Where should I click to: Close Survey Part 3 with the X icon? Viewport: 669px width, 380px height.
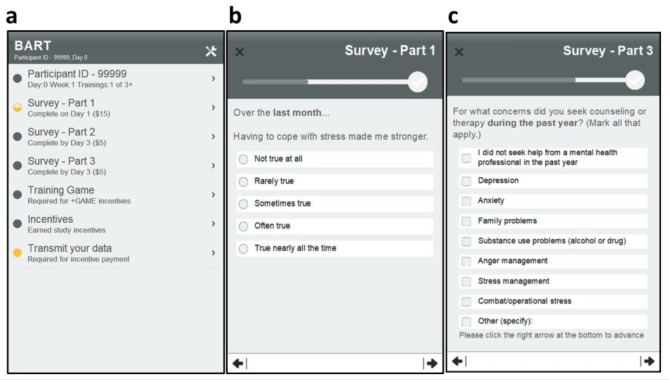coord(459,52)
